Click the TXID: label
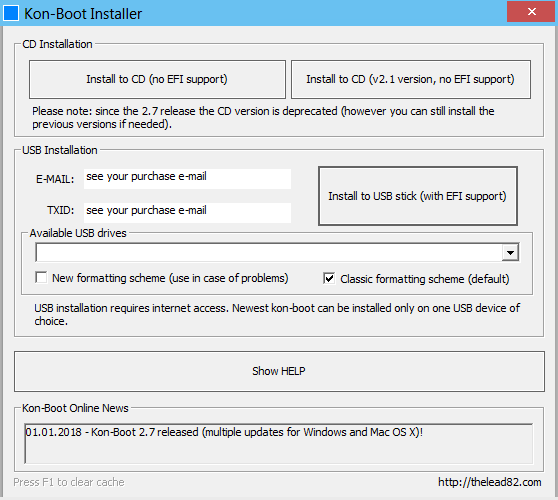558x500 pixels. [60, 210]
